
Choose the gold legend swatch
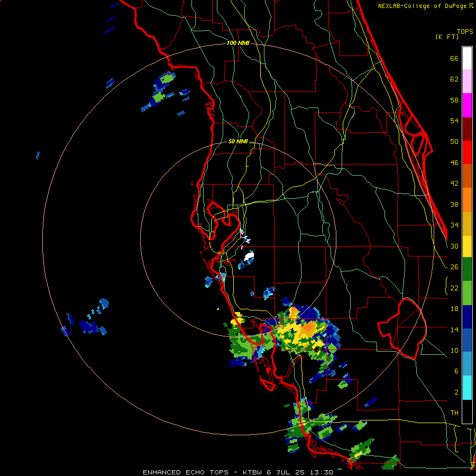[467, 224]
